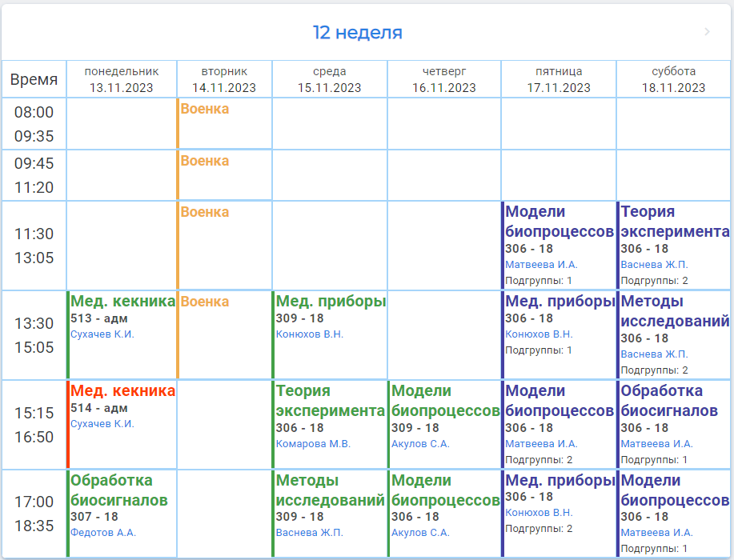
Task: Click Акулов С.А. in Thursday's 15:15 class
Action: click(420, 444)
